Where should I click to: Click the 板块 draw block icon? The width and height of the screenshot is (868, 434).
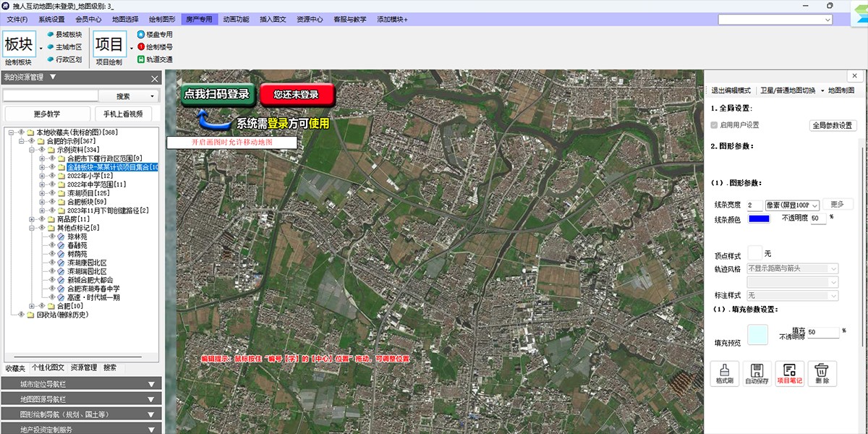pyautogui.click(x=19, y=45)
